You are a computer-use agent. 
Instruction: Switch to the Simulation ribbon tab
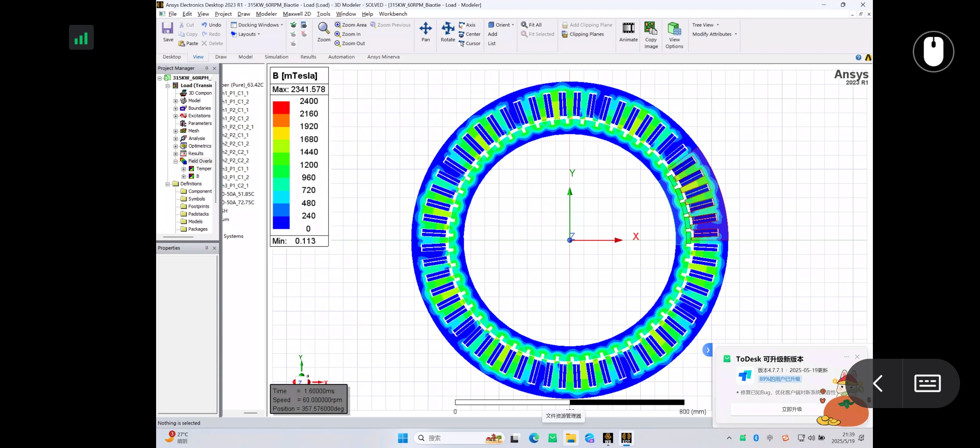276,57
